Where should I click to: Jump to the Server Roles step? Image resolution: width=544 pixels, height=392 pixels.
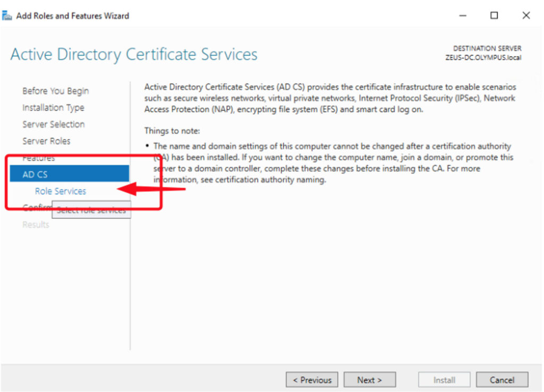(46, 141)
